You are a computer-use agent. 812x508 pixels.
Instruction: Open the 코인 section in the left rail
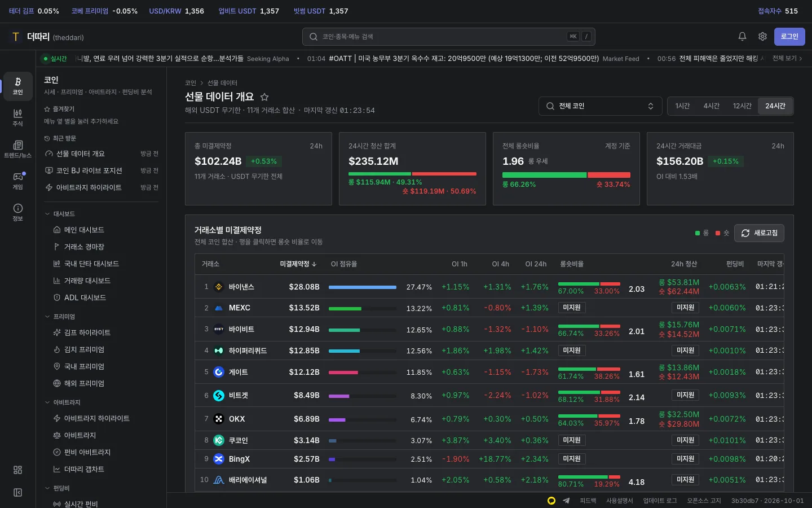click(17, 86)
